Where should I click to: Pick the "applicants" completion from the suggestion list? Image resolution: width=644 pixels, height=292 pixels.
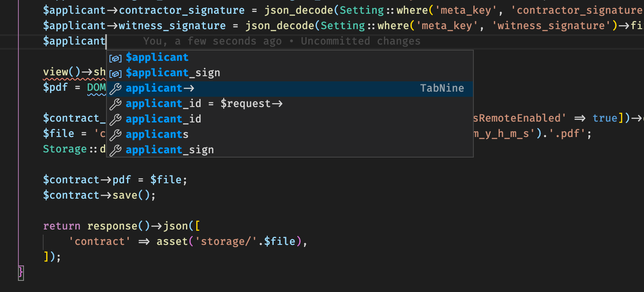(x=157, y=134)
